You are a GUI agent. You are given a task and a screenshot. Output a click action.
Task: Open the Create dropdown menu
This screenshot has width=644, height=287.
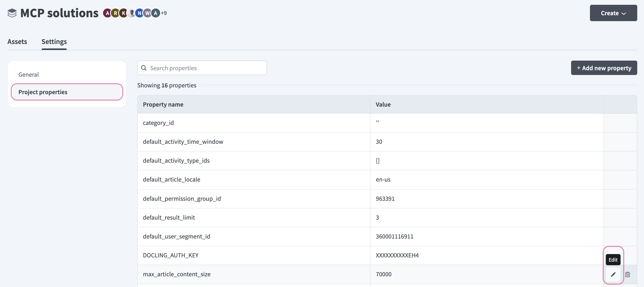pos(613,13)
